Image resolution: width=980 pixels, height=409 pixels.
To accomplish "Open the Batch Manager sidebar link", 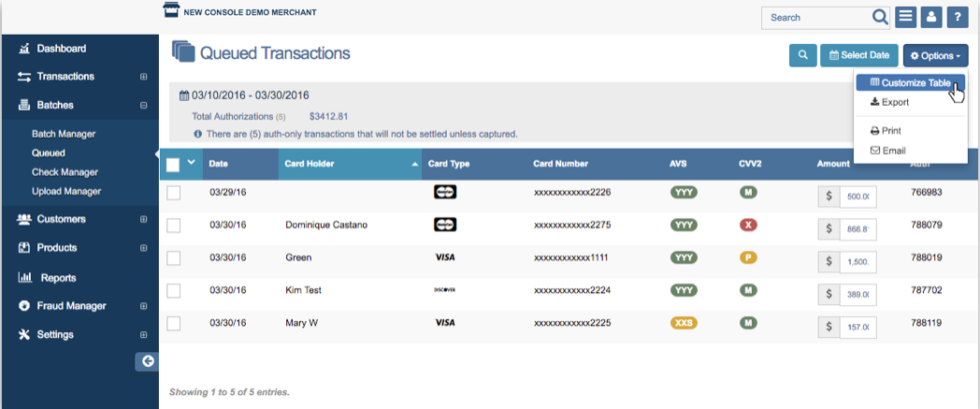I will click(64, 134).
